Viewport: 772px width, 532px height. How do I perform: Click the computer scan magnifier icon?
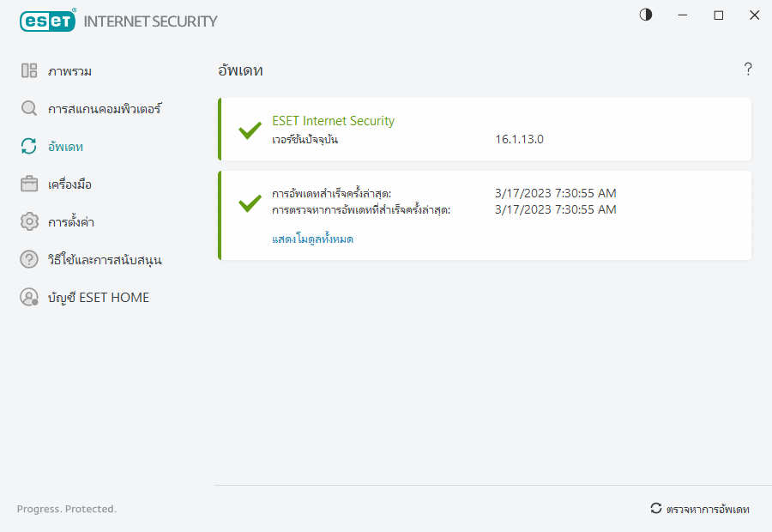(x=29, y=109)
